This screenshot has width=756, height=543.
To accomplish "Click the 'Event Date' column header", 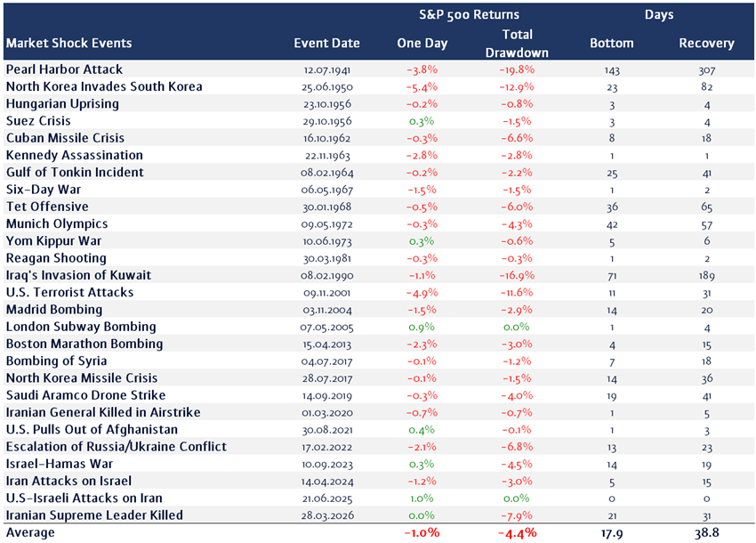I will [x=327, y=43].
